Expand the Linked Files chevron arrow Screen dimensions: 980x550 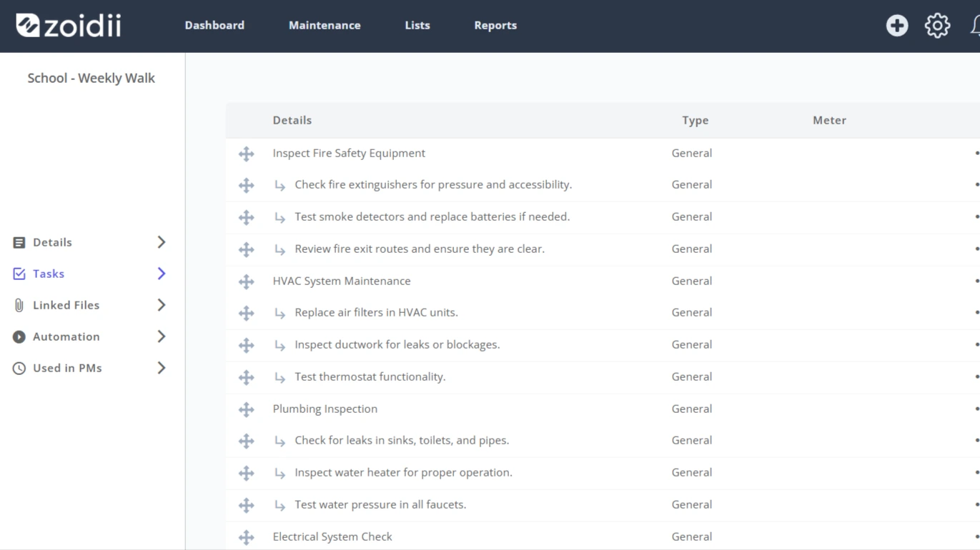pos(162,305)
